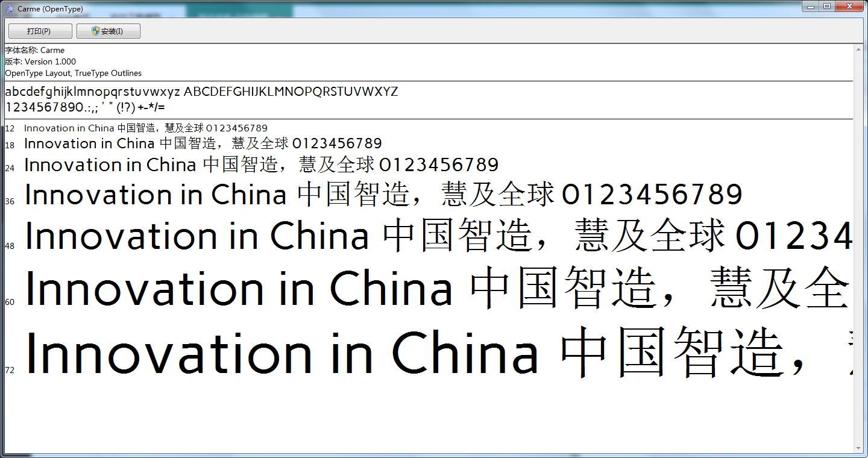The width and height of the screenshot is (868, 458).
Task: Minimize the Carme font window
Action: [x=811, y=6]
